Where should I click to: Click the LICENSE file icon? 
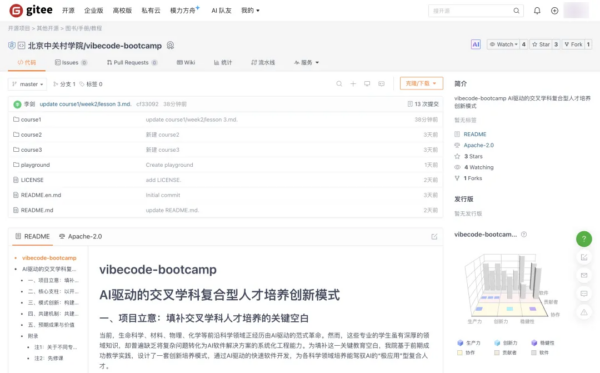(x=16, y=180)
